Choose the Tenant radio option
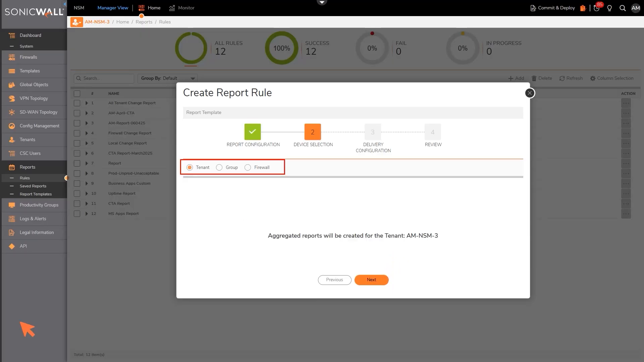This screenshot has width=644, height=362. click(x=190, y=168)
